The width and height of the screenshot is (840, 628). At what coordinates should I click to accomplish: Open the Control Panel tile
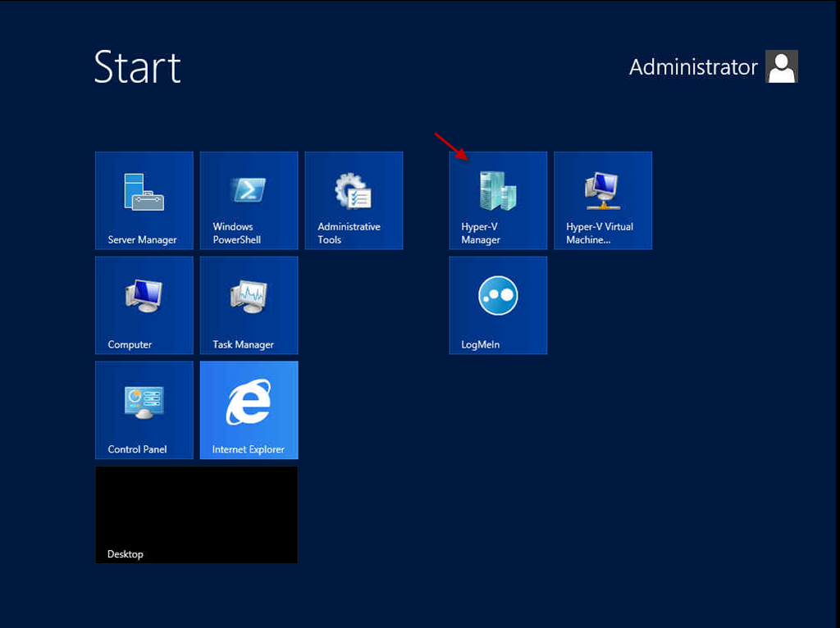(144, 410)
